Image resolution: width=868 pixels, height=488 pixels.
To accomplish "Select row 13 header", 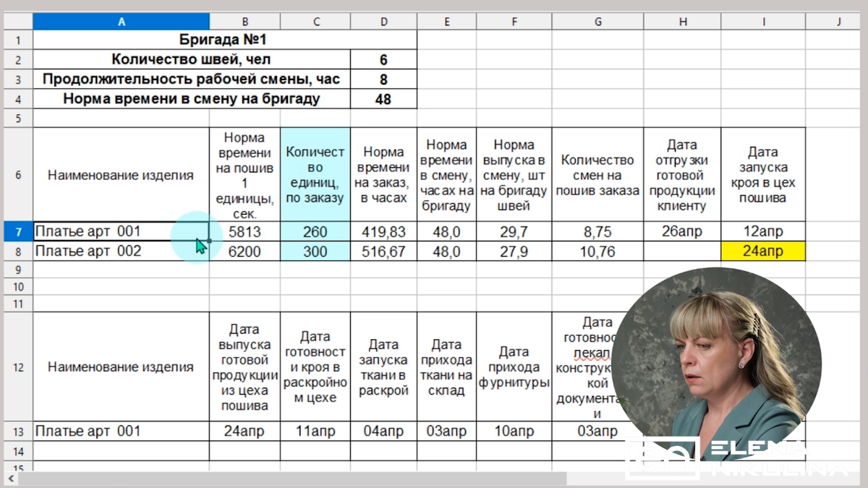I will click(17, 432).
